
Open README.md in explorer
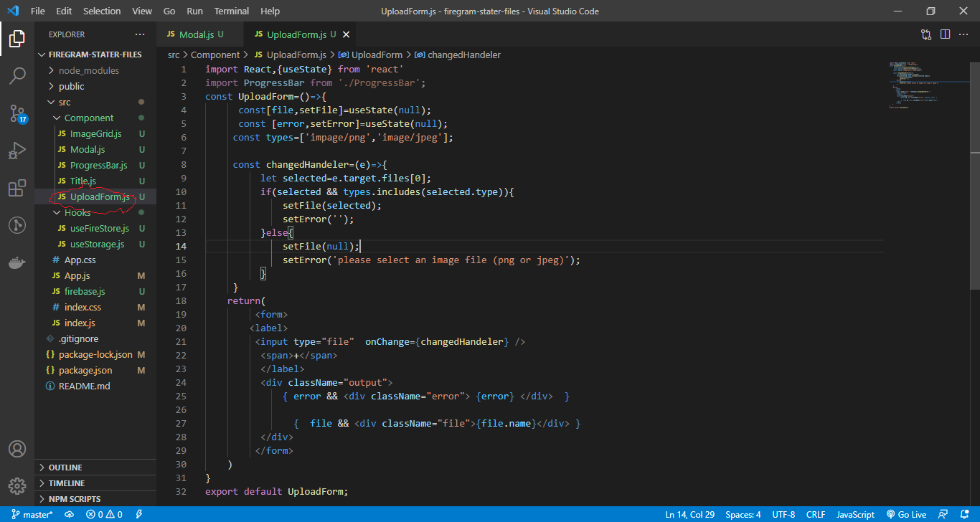(x=95, y=386)
